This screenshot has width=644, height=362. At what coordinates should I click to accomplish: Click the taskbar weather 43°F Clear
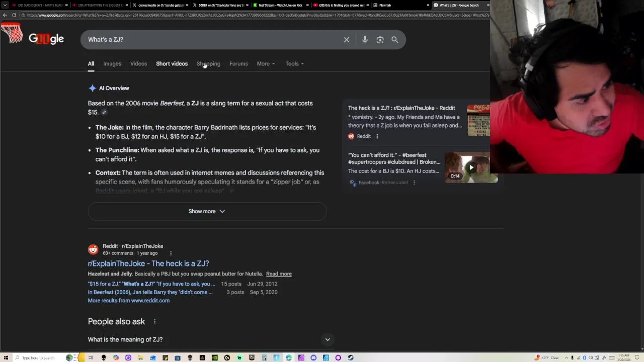point(546,357)
